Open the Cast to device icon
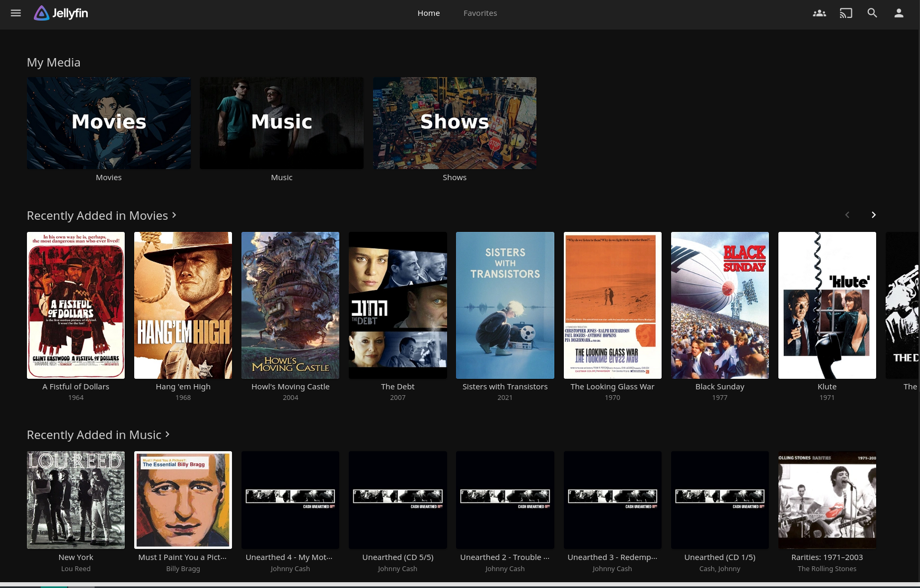The width and height of the screenshot is (920, 588). pos(846,13)
